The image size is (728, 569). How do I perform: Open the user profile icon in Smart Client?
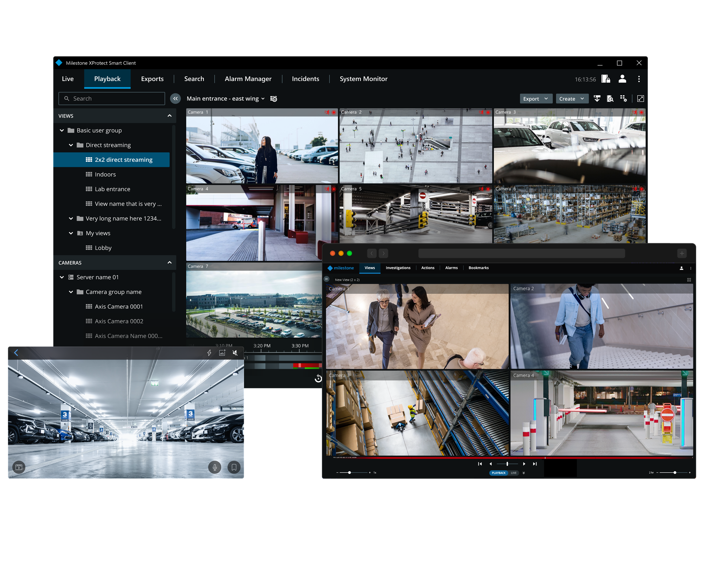(x=622, y=79)
